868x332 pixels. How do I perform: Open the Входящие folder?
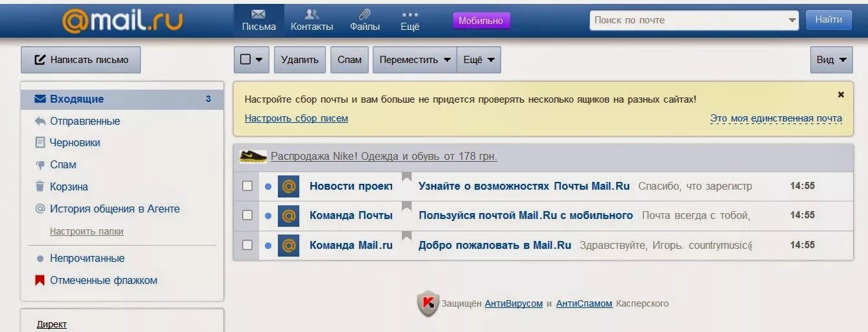click(122, 99)
